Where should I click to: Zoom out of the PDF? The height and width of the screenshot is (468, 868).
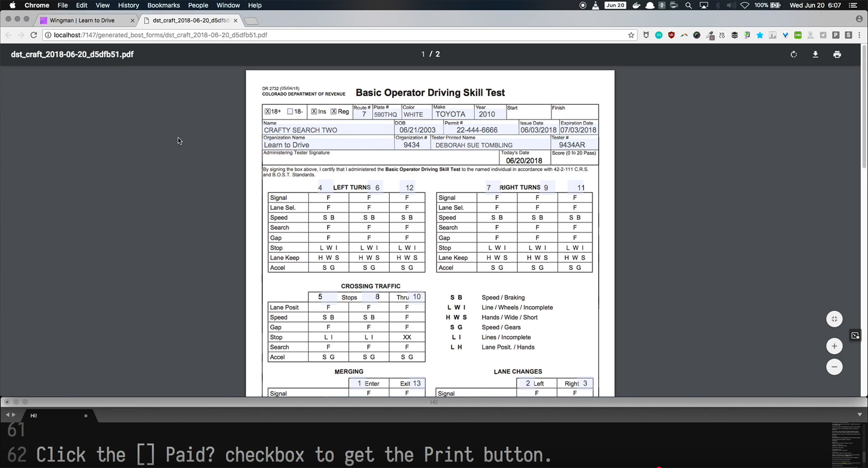tap(834, 367)
